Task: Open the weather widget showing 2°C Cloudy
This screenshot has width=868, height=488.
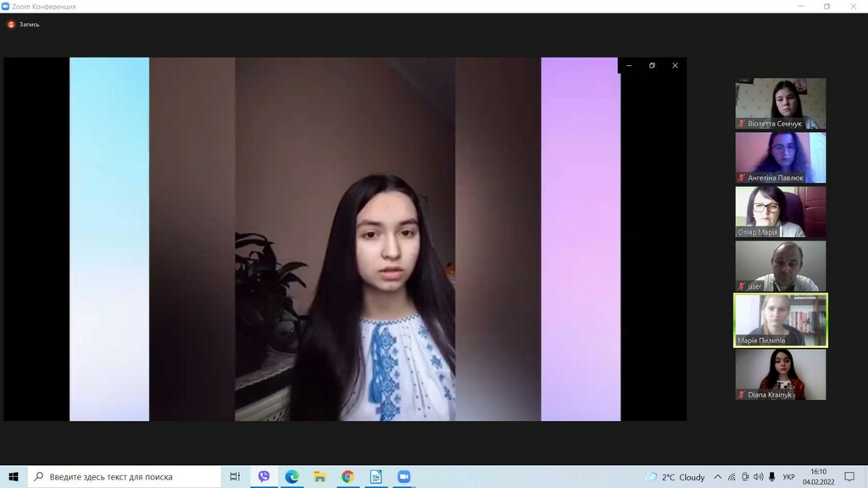Action: tap(675, 477)
